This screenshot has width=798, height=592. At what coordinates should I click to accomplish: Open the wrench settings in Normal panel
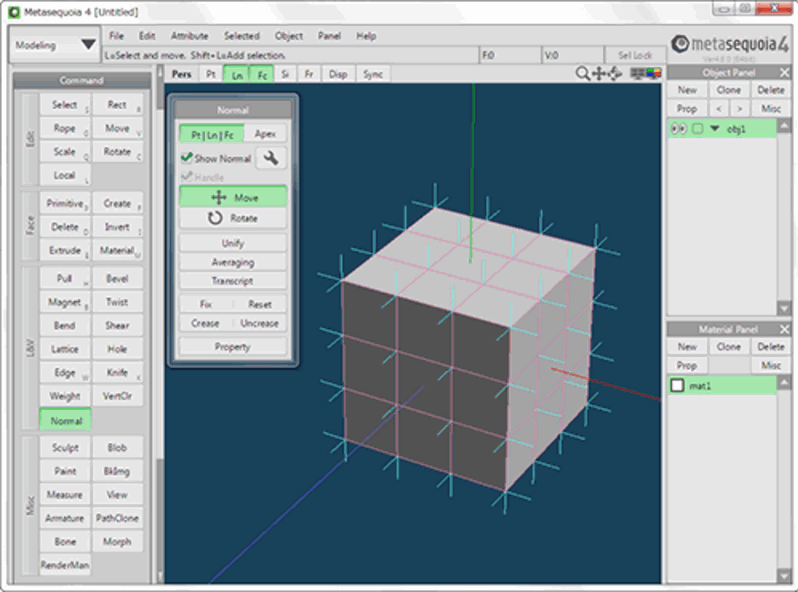point(270,158)
